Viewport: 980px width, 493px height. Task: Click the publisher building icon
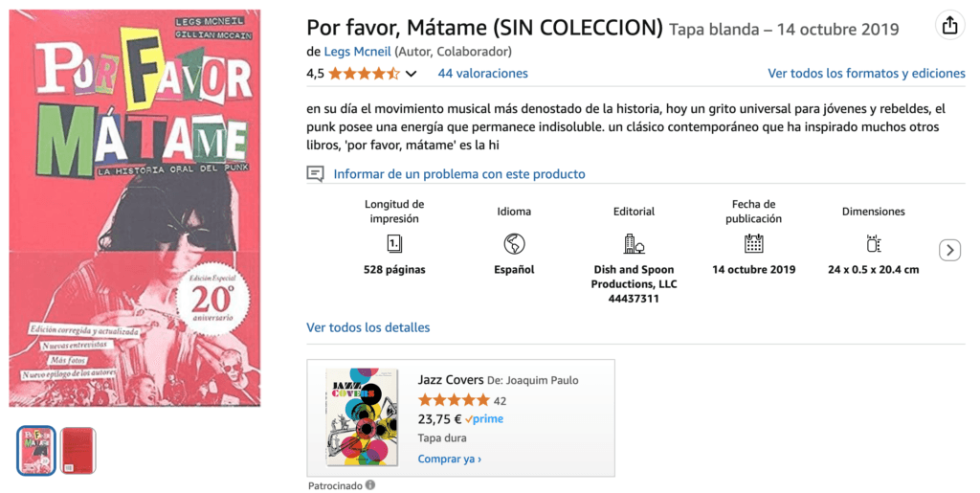pos(634,243)
